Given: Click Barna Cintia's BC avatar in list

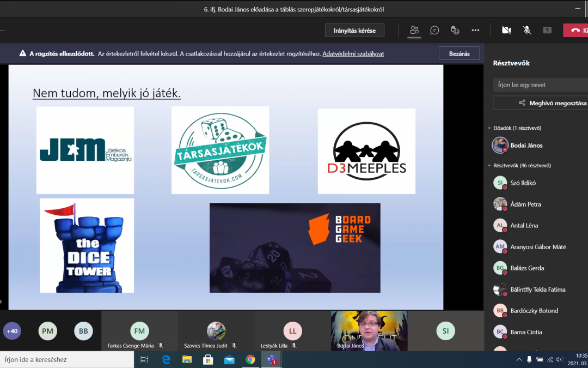Looking at the screenshot, I should [x=500, y=332].
